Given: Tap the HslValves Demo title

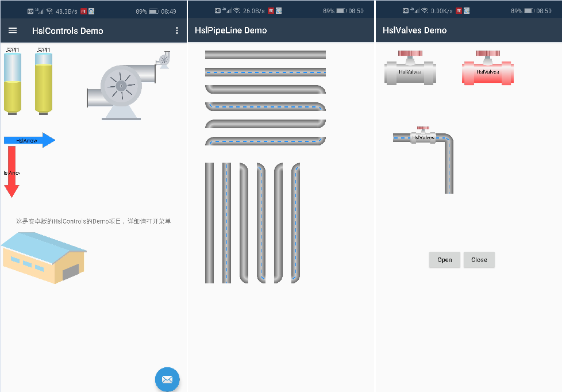Looking at the screenshot, I should (414, 30).
